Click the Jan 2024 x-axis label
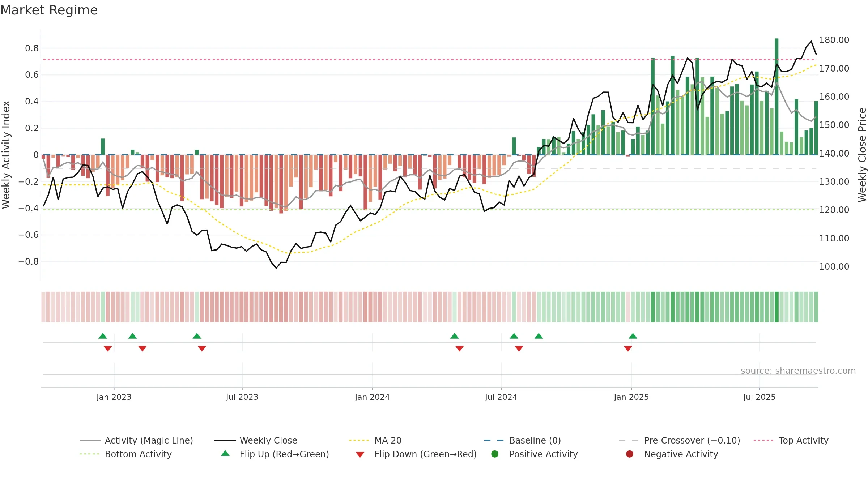 click(372, 397)
